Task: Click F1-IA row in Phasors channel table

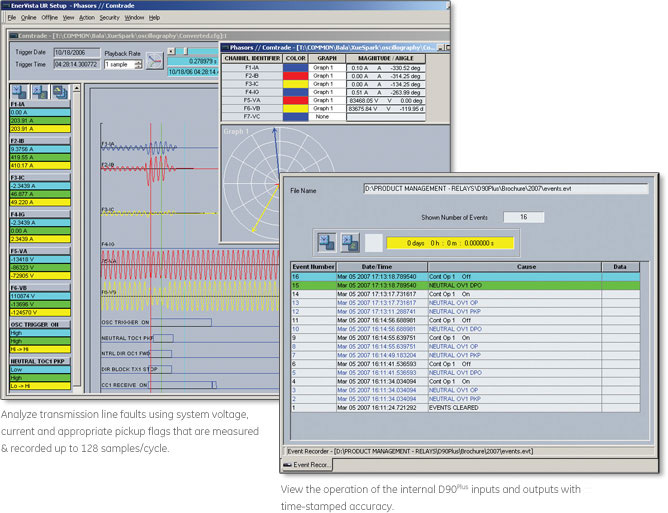Action: point(324,67)
